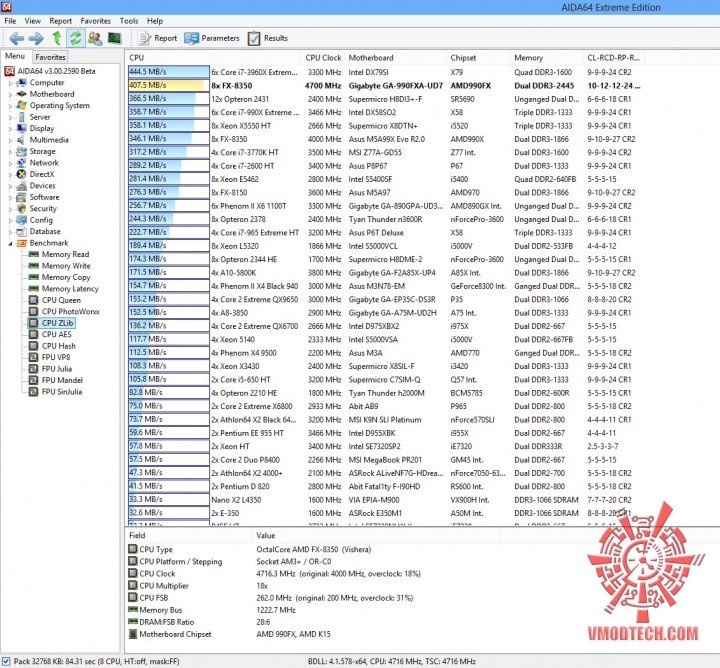Open the FPU SinJulia benchmark
This screenshot has width=720, height=668.
click(x=62, y=392)
